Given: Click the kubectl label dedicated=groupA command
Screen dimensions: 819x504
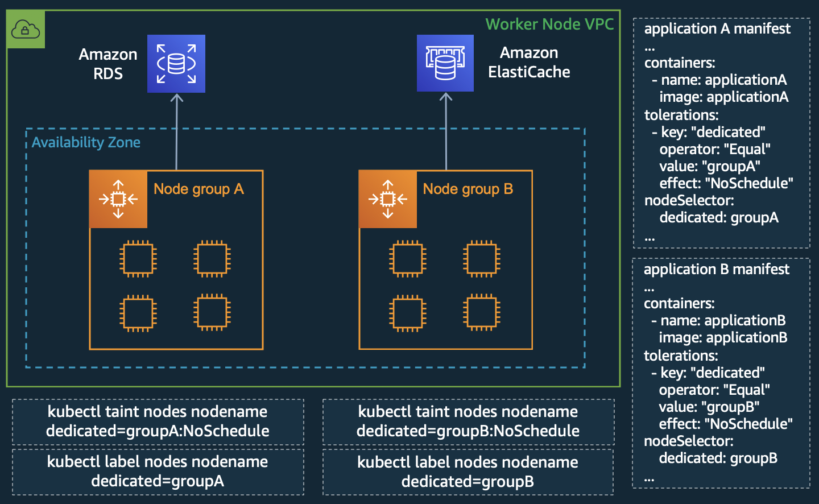Looking at the screenshot, I should (x=158, y=472).
